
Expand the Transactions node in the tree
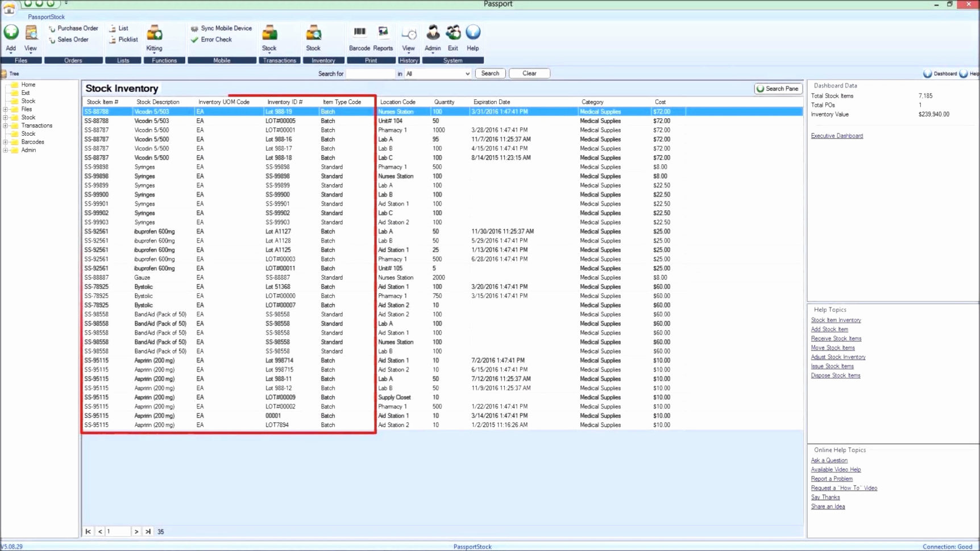(x=7, y=126)
